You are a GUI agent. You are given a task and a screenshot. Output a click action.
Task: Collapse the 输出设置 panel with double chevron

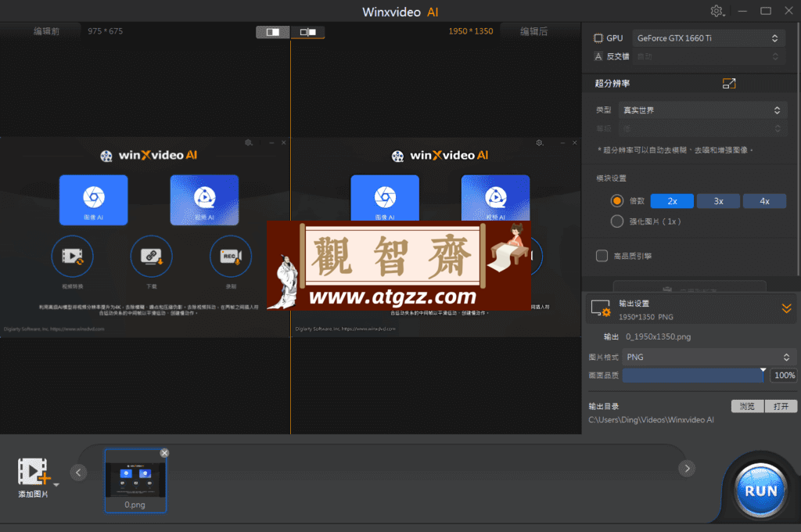click(786, 308)
